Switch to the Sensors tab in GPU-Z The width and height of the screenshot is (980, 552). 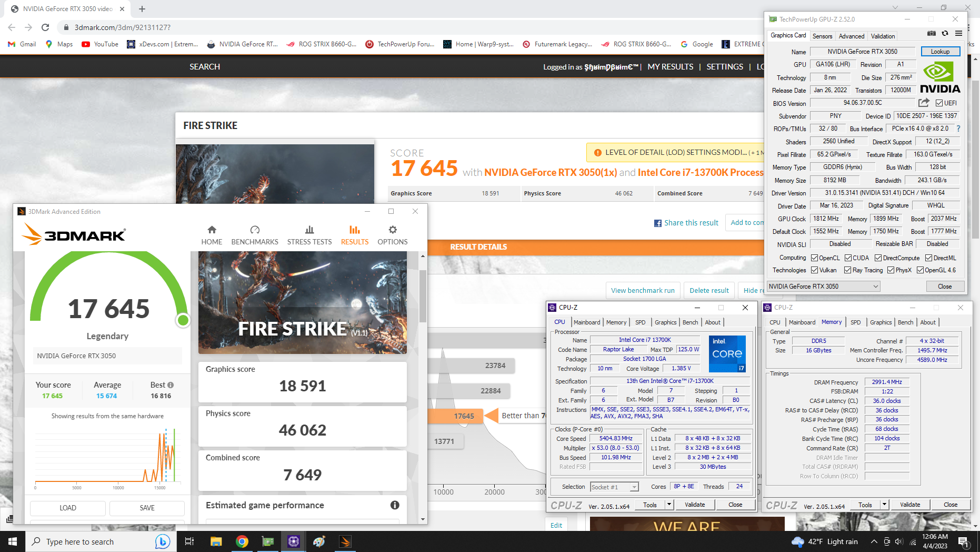[822, 36]
